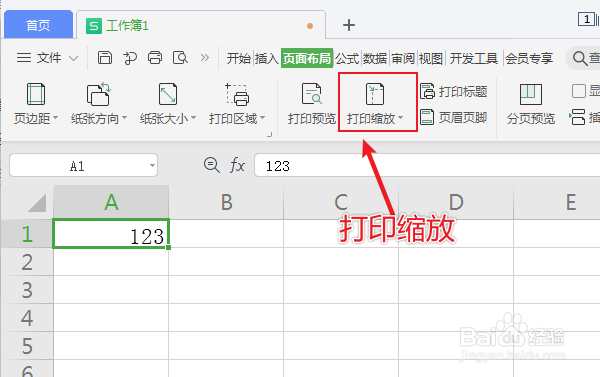Expand the 打印缩放 dropdown arrow
The width and height of the screenshot is (600, 377).
coord(401,118)
